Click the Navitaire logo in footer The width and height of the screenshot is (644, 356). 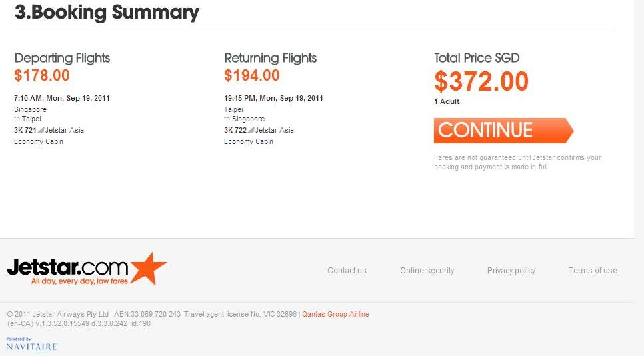click(32, 346)
